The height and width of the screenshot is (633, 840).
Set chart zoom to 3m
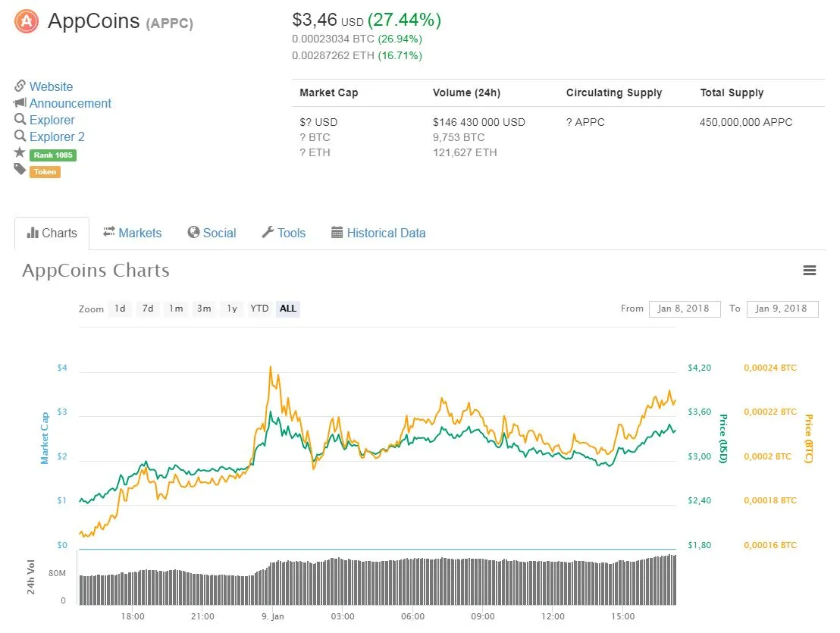point(204,309)
